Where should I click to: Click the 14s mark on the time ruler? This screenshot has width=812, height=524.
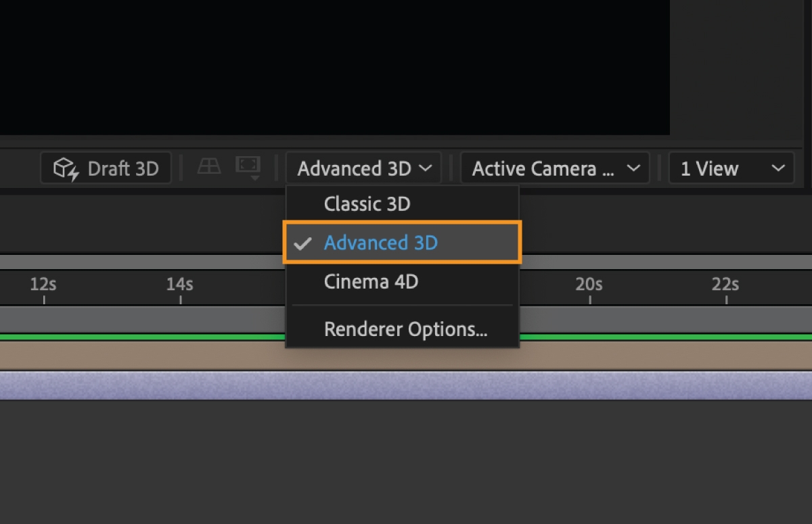tap(178, 285)
